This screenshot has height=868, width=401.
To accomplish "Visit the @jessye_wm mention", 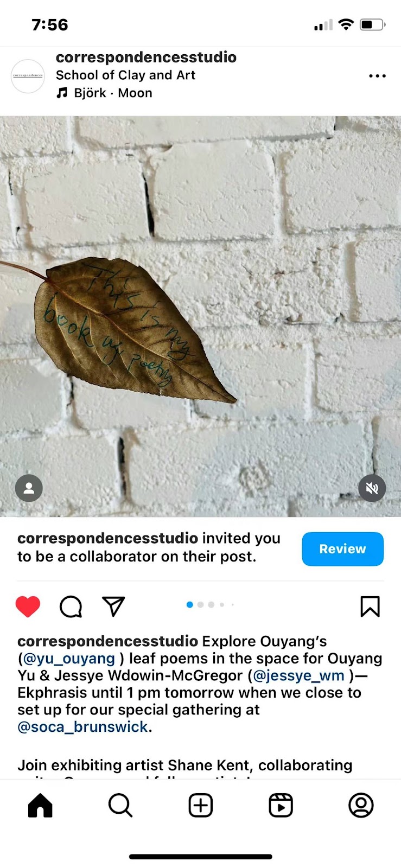I will (x=298, y=675).
